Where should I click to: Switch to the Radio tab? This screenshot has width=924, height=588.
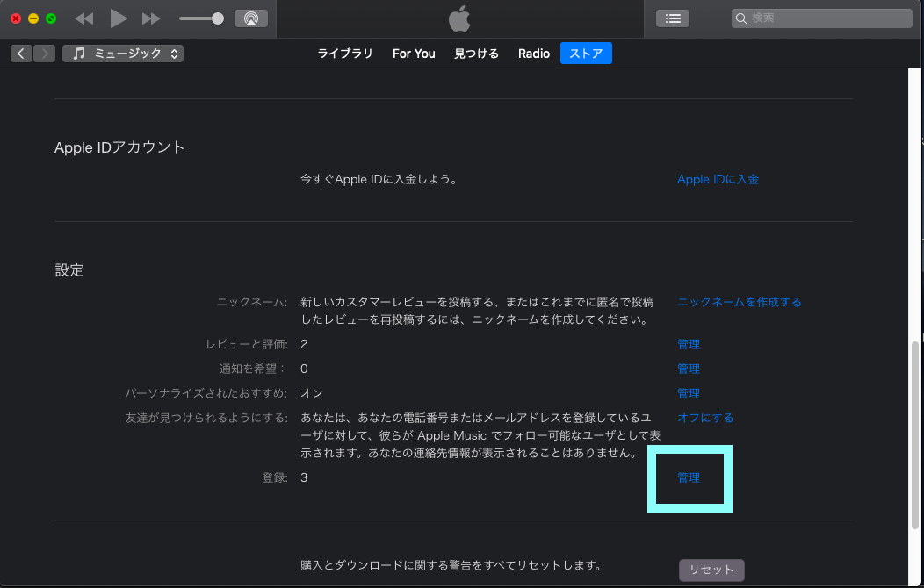tap(534, 54)
